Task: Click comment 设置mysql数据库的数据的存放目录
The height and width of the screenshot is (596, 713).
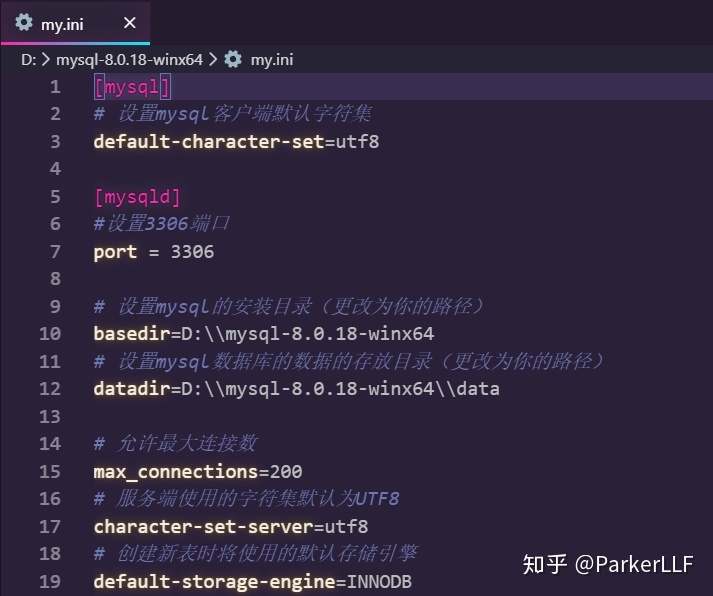Action: 349,361
